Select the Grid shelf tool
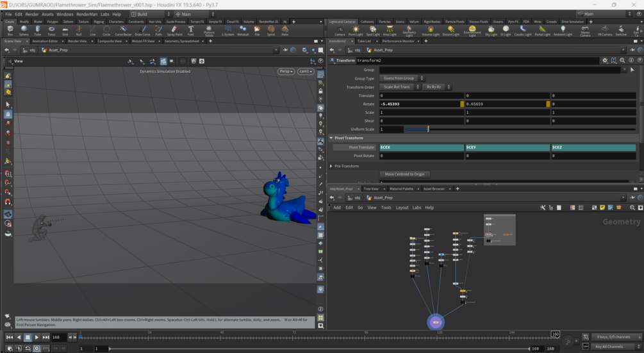 pos(65,30)
